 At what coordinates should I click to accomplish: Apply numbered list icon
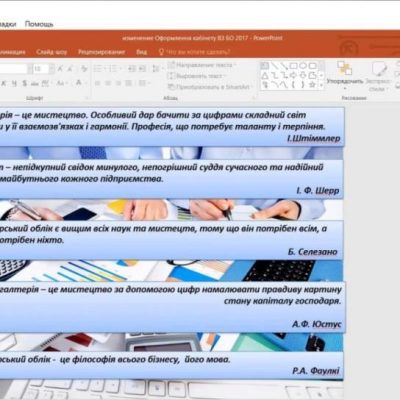tap(114, 68)
